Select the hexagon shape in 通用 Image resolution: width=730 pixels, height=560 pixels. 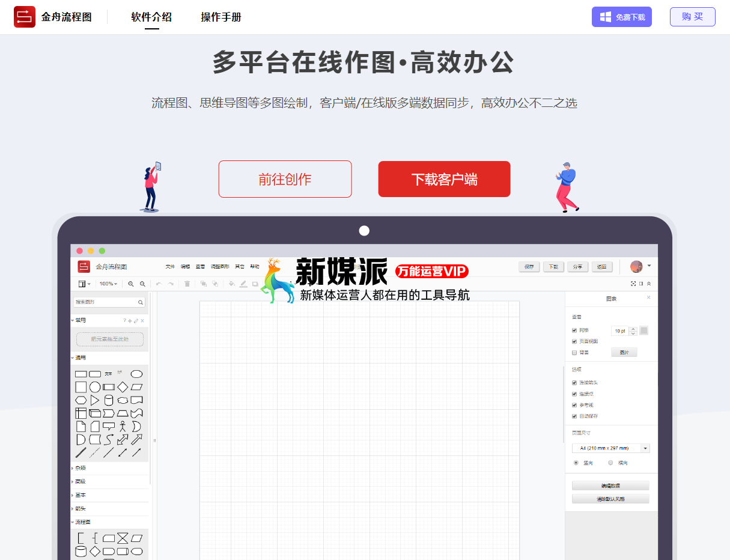point(81,400)
